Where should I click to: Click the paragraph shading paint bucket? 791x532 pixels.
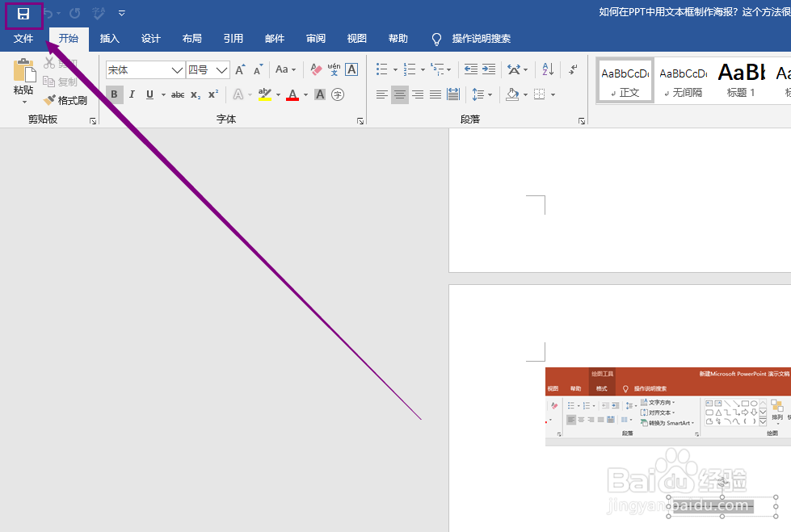pyautogui.click(x=512, y=94)
